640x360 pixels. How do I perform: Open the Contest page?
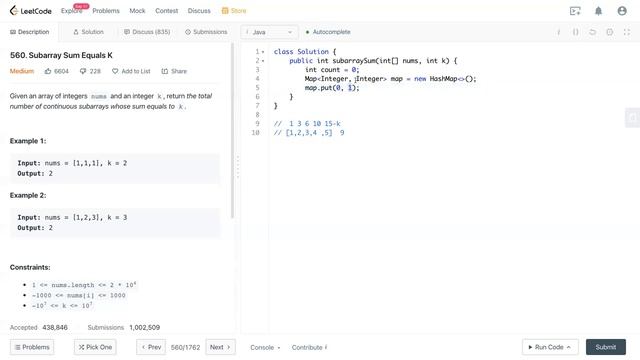coord(167,11)
